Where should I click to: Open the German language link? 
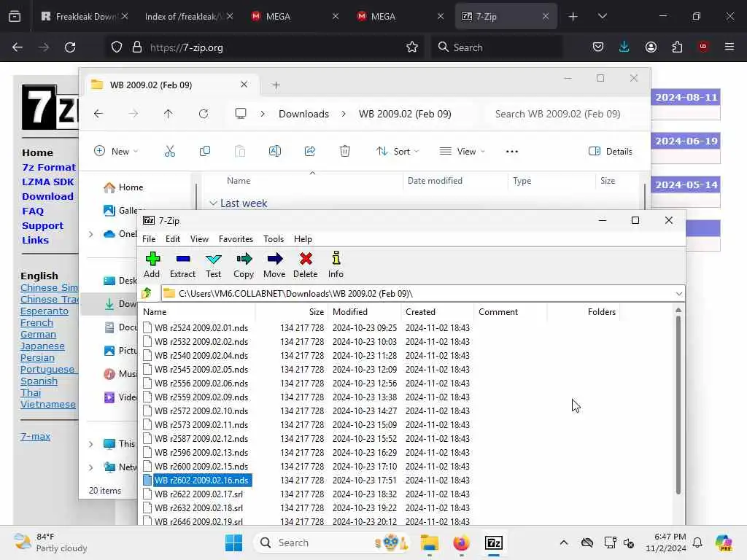38,335
